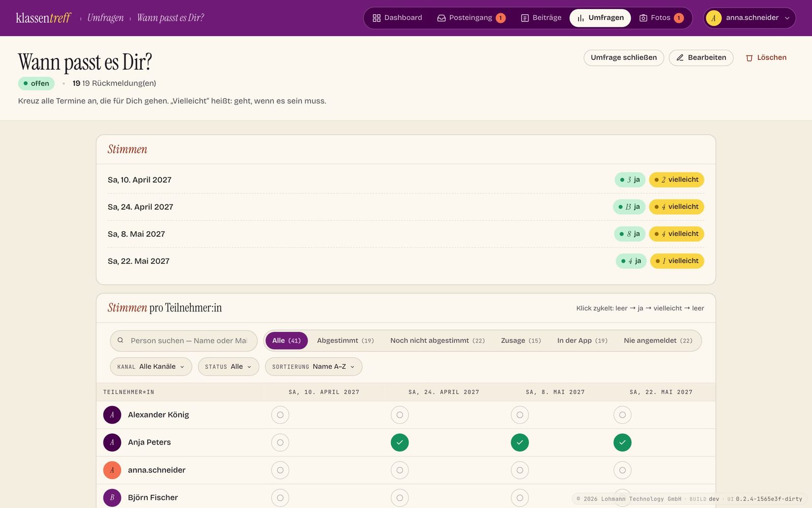The image size is (812, 508).
Task: Click the Person suchen search field
Action: [x=184, y=341]
